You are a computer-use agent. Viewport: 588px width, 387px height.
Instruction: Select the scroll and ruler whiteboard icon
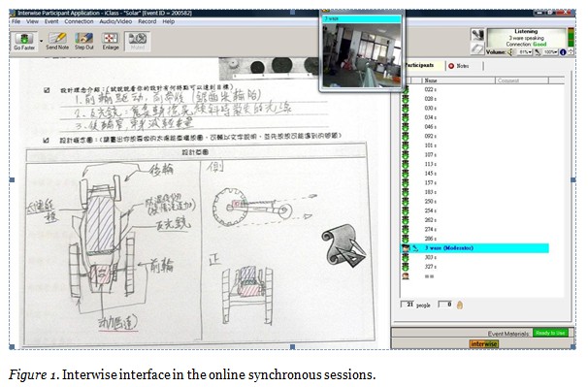[343, 245]
